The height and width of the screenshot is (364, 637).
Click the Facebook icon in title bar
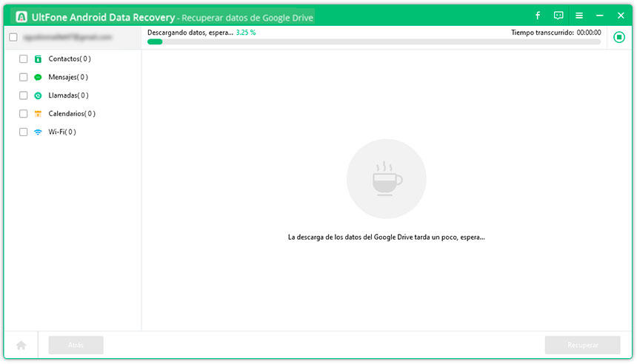pos(538,16)
